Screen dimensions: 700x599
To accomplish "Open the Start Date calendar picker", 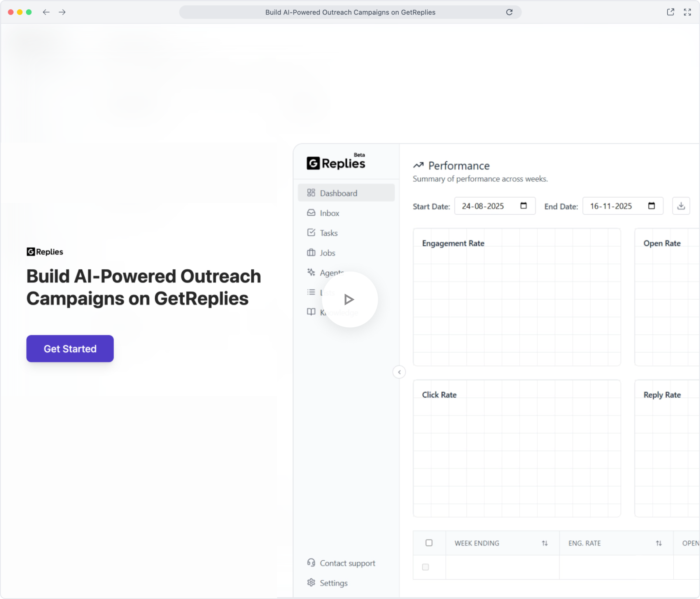I will [x=523, y=205].
